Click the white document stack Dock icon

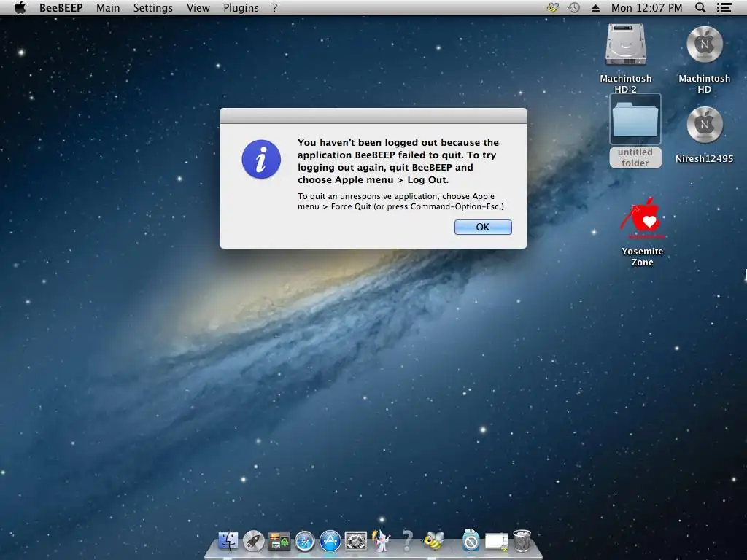pyautogui.click(x=496, y=542)
